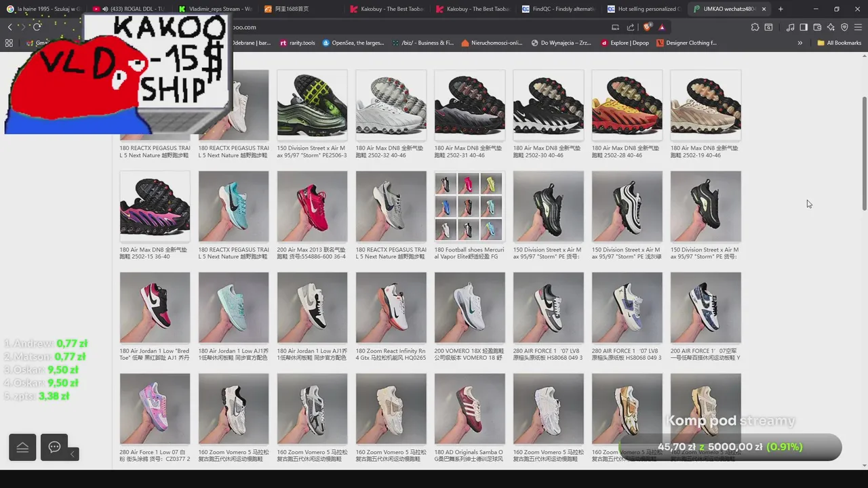Open the Designer Clothing bookmark

tap(686, 43)
